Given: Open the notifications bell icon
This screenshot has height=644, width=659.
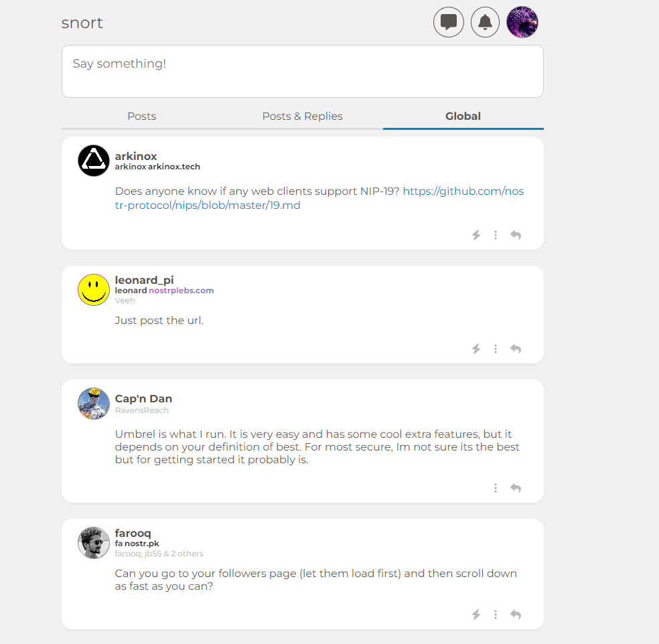Looking at the screenshot, I should click(486, 22).
